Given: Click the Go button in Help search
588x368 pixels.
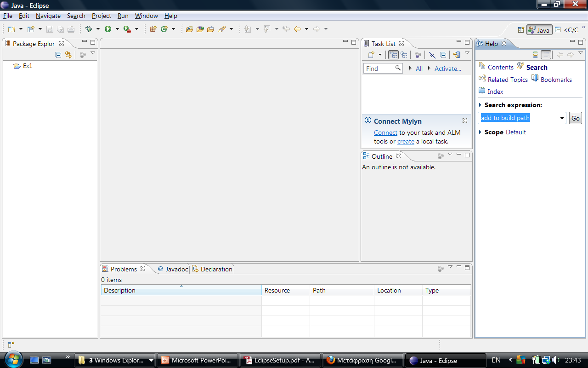Looking at the screenshot, I should (576, 118).
